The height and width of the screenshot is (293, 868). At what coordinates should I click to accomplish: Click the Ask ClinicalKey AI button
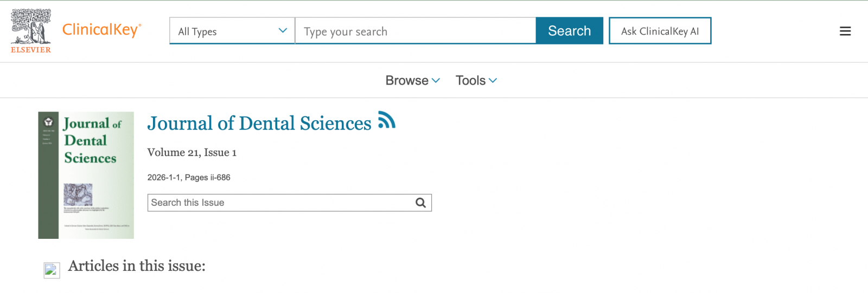[x=660, y=31]
